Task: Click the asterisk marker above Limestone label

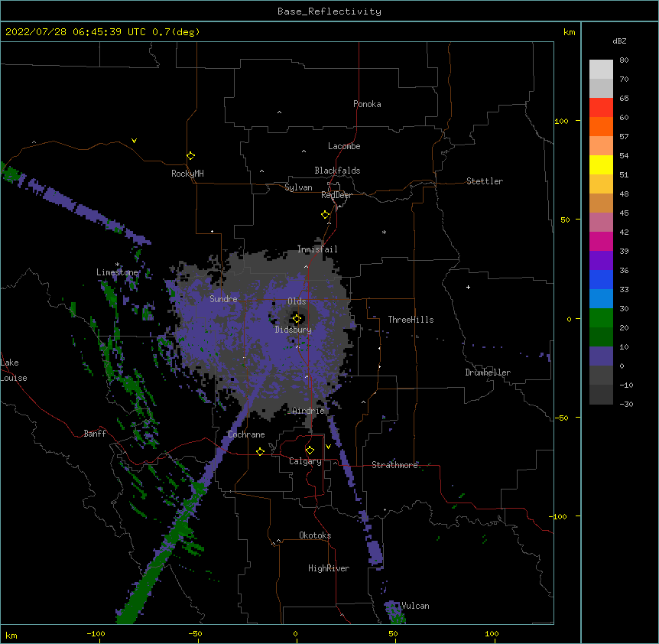Action: coord(117,265)
